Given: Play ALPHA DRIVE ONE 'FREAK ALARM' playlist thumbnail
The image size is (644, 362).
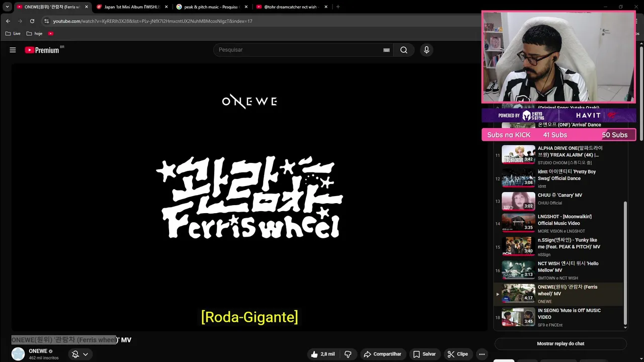Looking at the screenshot, I should 519,154.
